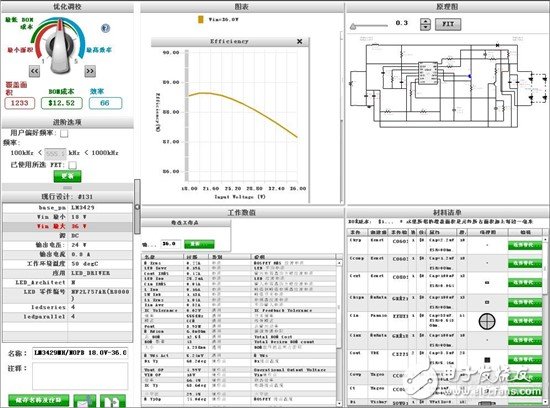Click the blue question mark help icon
Viewport: 550px width, 408px height.
105,28
